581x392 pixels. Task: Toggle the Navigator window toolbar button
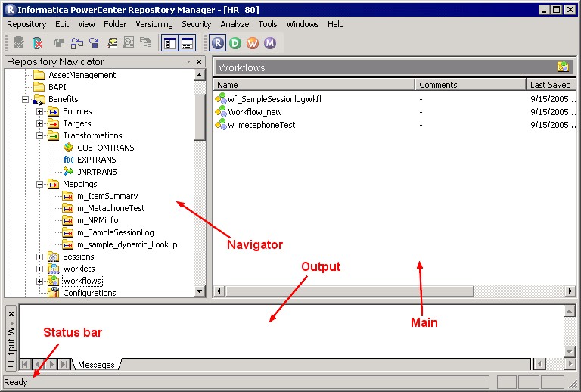coord(169,43)
